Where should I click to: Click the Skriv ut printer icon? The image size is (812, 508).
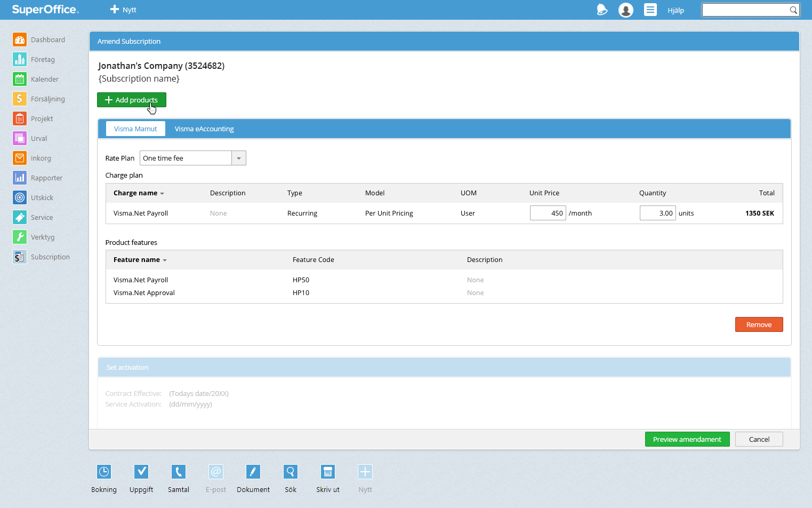pyautogui.click(x=328, y=472)
